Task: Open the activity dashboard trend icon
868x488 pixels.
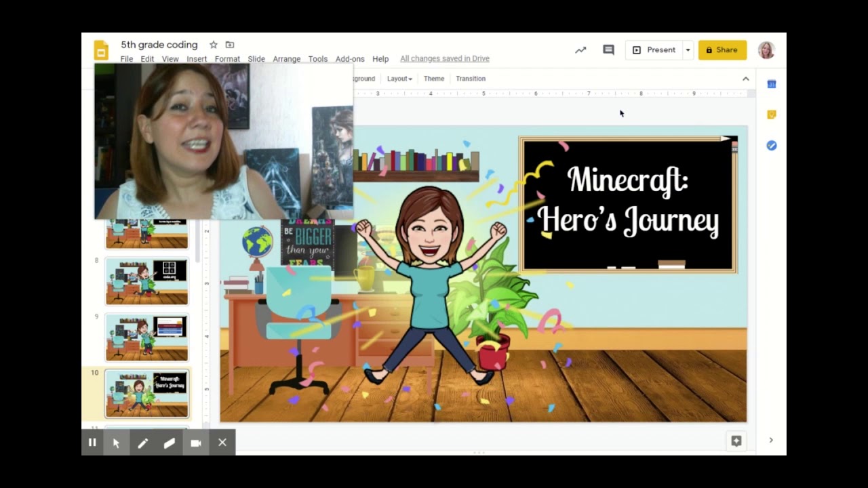Action: 580,50
